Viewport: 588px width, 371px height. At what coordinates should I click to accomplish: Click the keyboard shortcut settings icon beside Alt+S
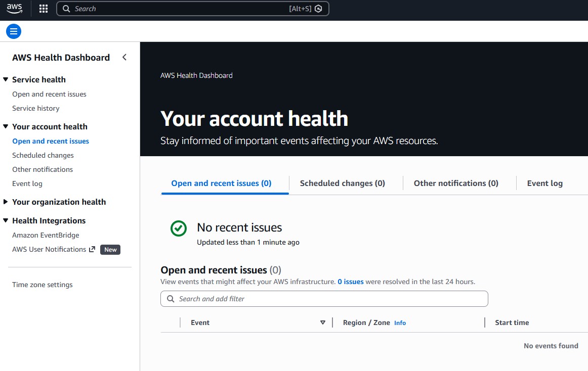[x=318, y=8]
